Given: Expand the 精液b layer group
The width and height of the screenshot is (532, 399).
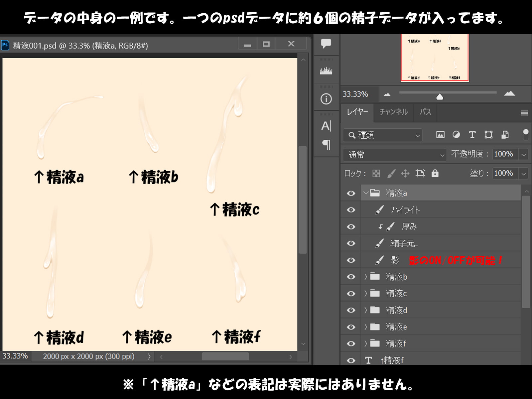Looking at the screenshot, I should (x=365, y=277).
